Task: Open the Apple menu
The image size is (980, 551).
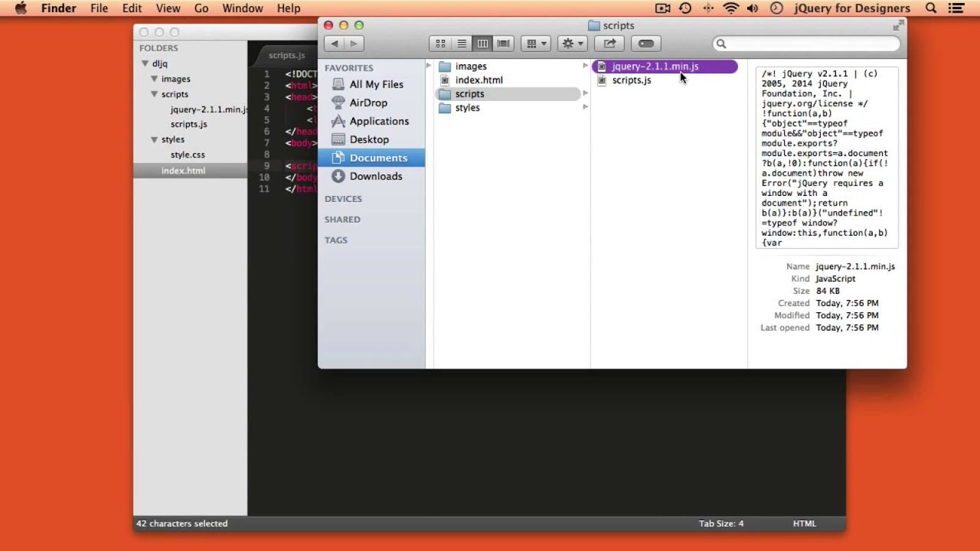Action: click(x=21, y=8)
